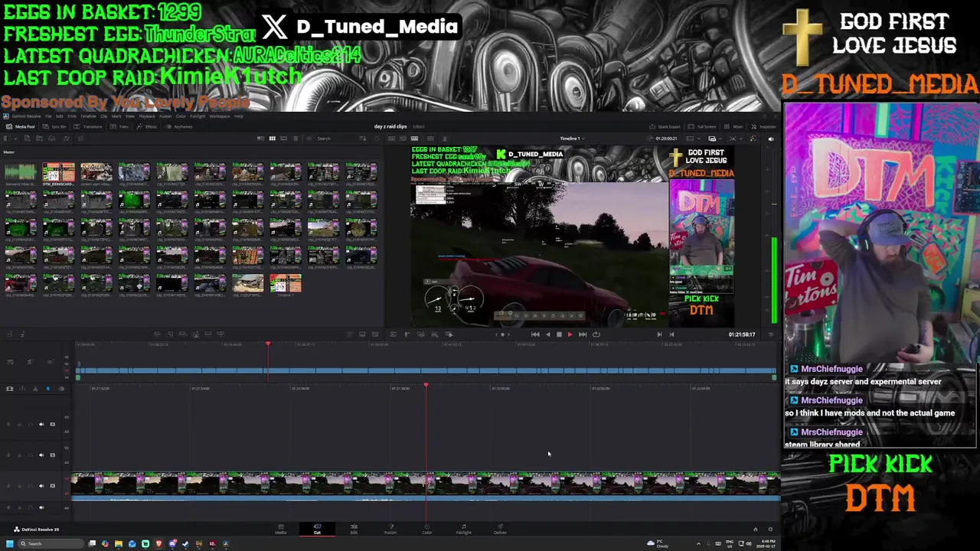Open Steam from the Windows taskbar
The width and height of the screenshot is (980, 551).
pos(185,543)
